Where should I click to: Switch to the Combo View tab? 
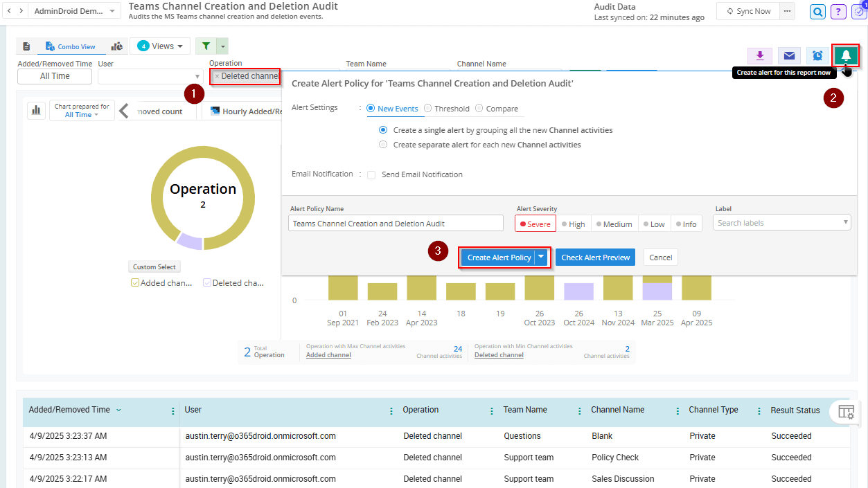pos(71,46)
